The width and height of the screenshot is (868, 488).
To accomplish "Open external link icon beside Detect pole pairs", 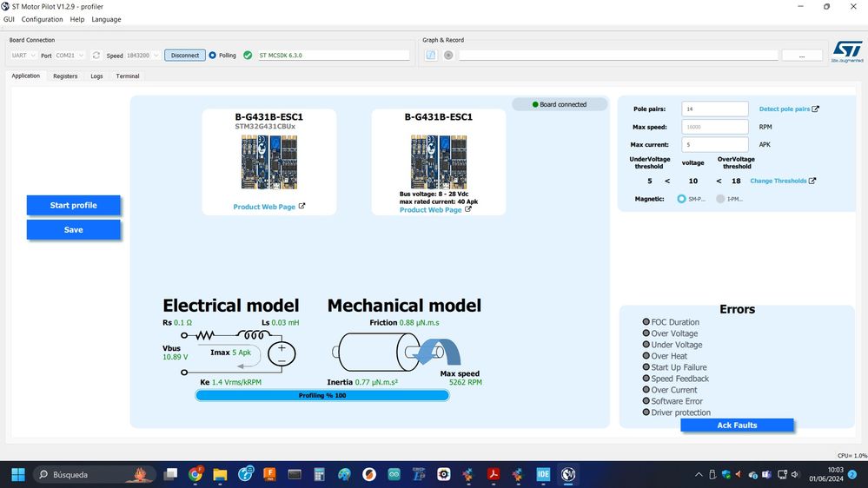I will pos(815,109).
